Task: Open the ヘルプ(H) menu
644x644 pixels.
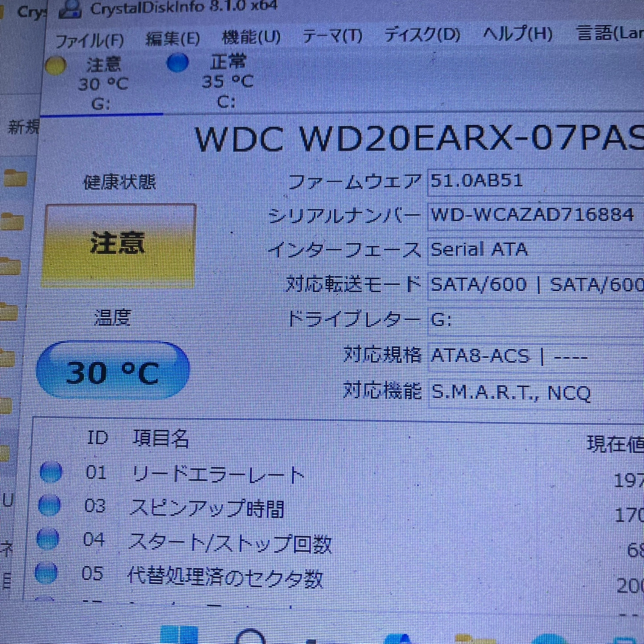Action: point(517,33)
